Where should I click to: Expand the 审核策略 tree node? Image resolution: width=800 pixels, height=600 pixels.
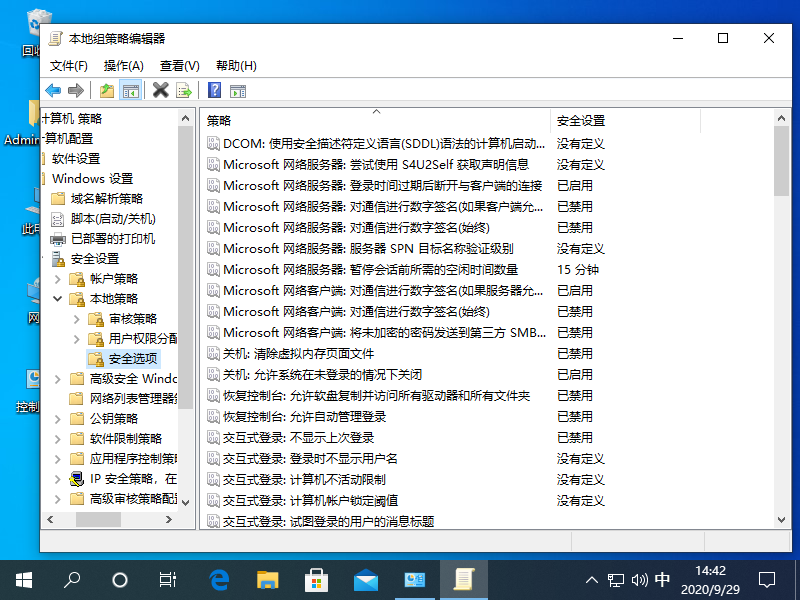point(75,318)
